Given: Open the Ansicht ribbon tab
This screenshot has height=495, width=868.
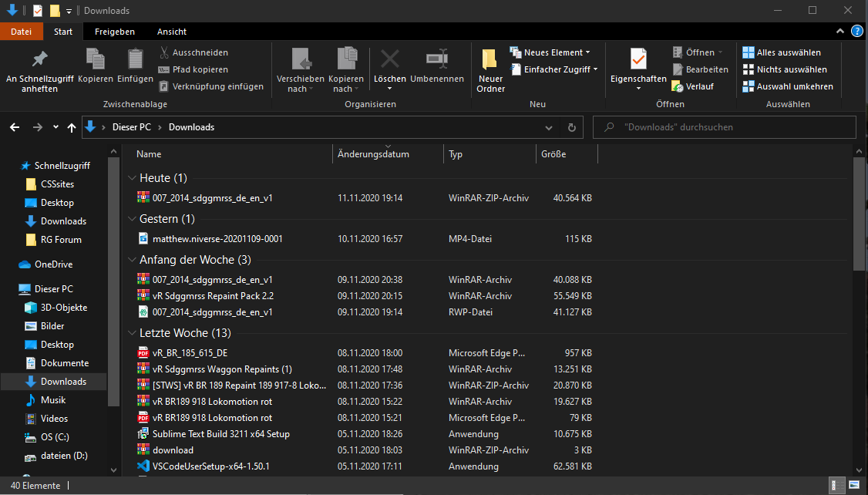Looking at the screenshot, I should click(x=171, y=32).
